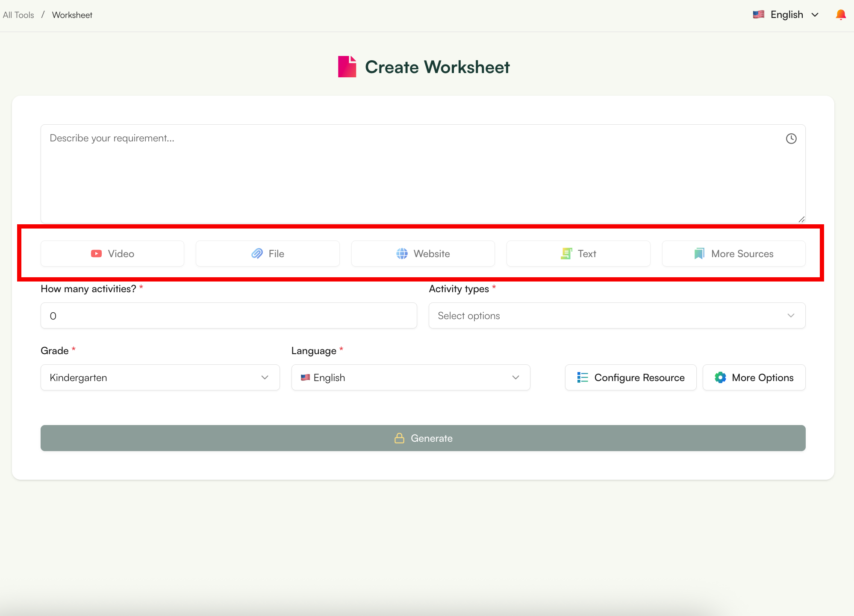The width and height of the screenshot is (854, 616).
Task: Click the Create Worksheet document icon
Action: (347, 67)
